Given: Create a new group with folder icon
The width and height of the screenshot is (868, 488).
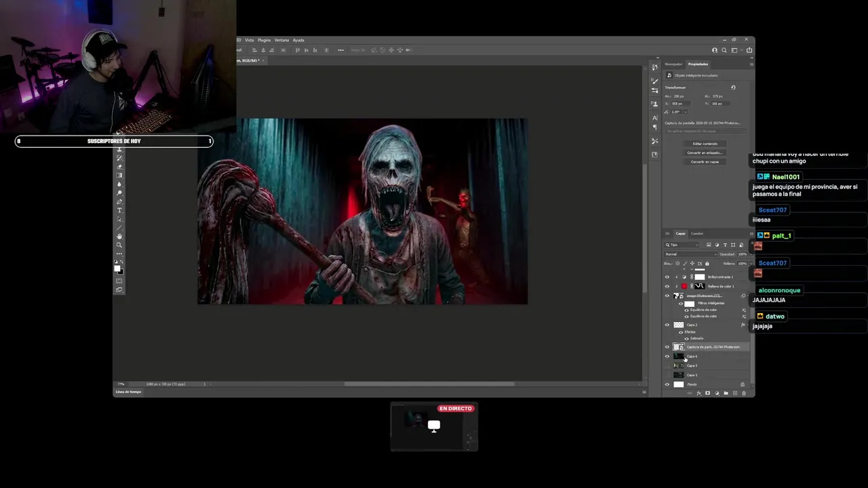Looking at the screenshot, I should coord(726,393).
